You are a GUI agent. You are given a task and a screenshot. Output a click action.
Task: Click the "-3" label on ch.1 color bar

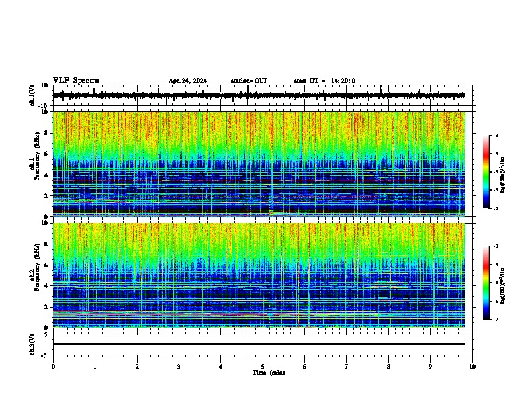495,135
